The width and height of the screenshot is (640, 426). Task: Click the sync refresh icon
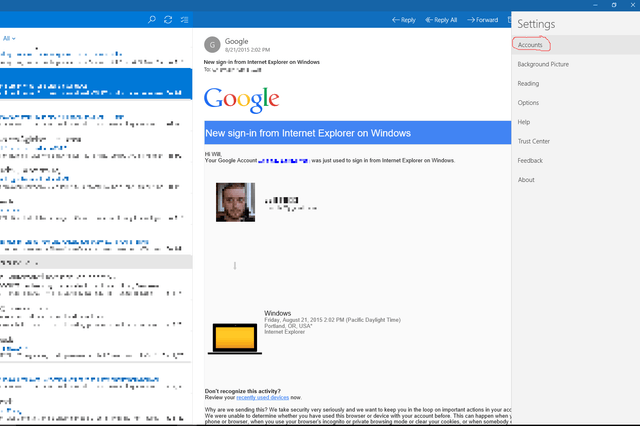168,20
